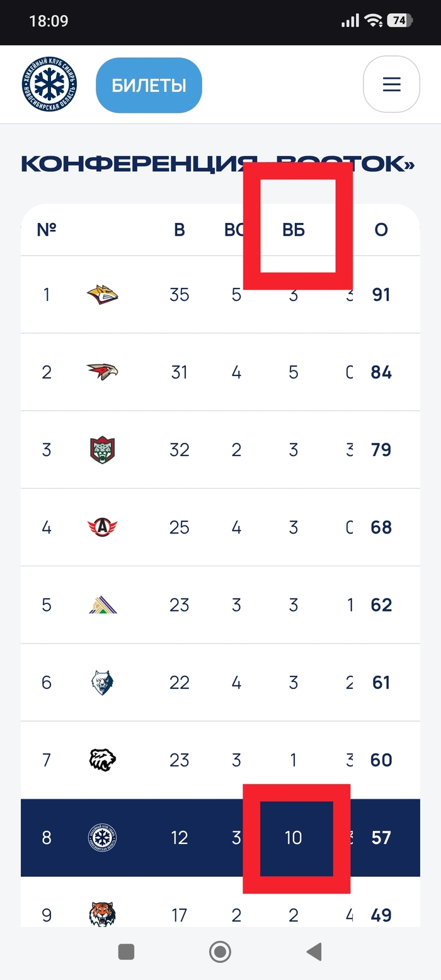Tap the fifth-place green-yellow team logo
Viewport: 441px width, 980px height.
103,605
